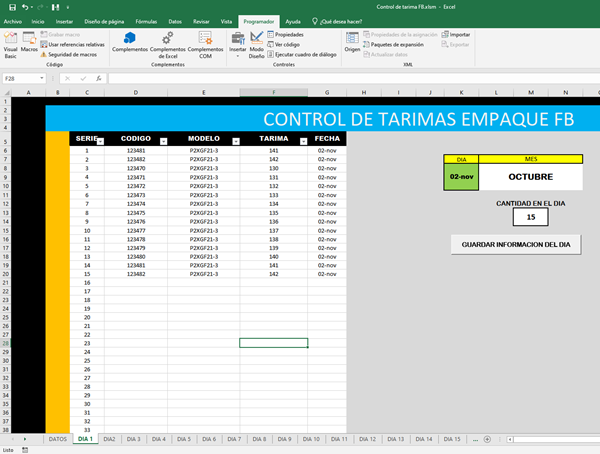Open the DIA 7 sheet tab

click(x=234, y=439)
